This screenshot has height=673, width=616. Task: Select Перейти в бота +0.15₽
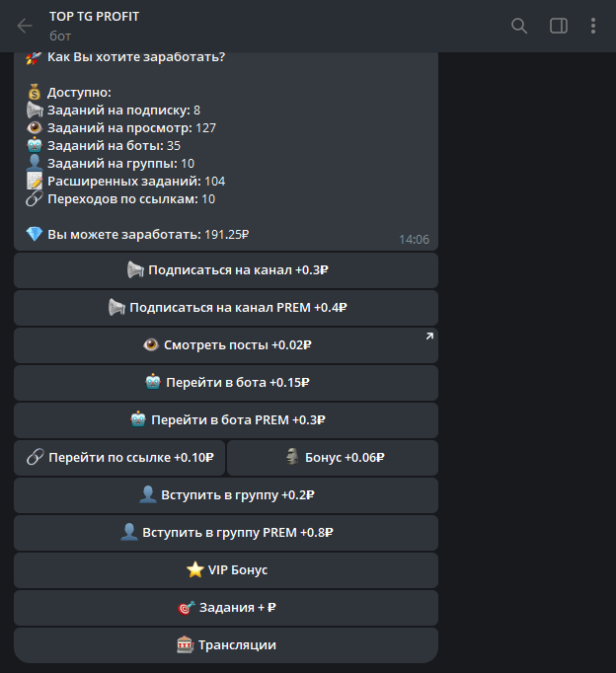[226, 383]
